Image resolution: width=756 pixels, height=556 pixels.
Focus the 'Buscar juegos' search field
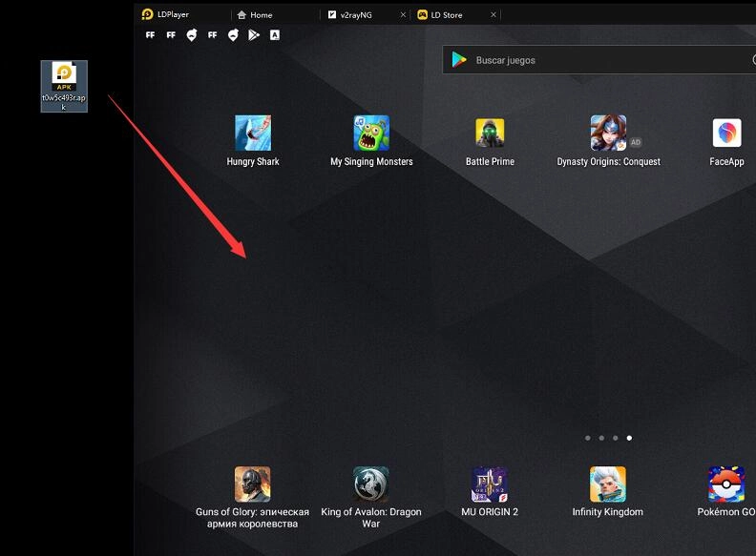[x=598, y=60]
